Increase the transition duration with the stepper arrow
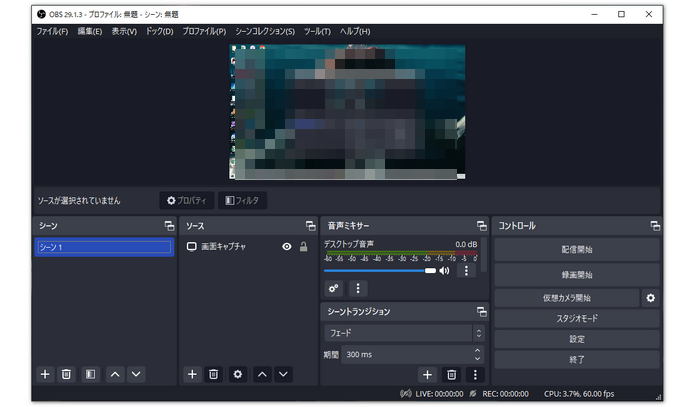This screenshot has width=700, height=407. pos(478,350)
